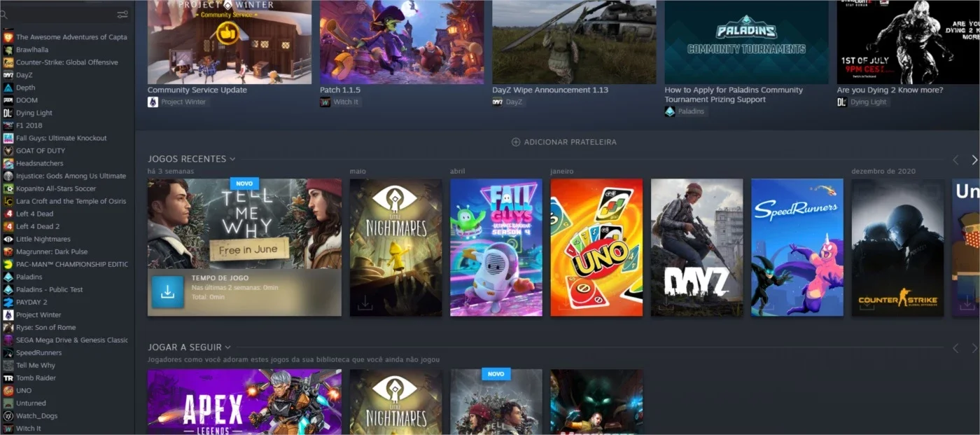
Task: Expand the Jogos Recentes shelf dropdown
Action: [x=232, y=159]
